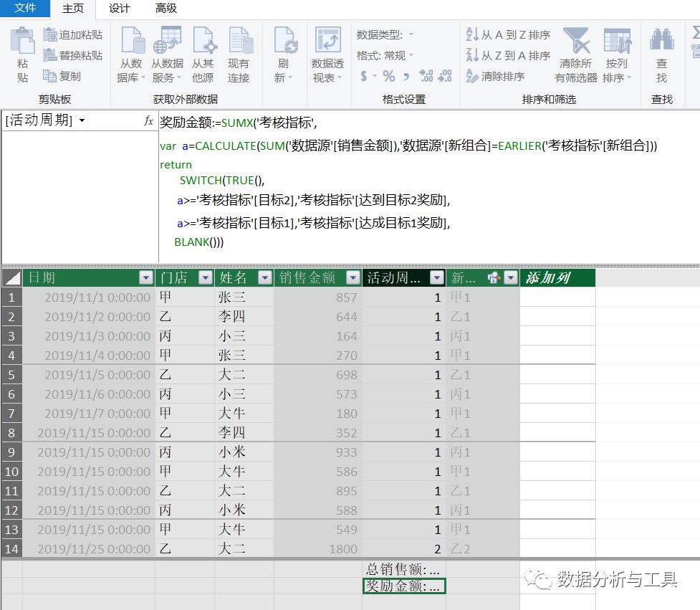The image size is (700, 610).
Task: Switch to the 设计 tab
Action: 119,9
